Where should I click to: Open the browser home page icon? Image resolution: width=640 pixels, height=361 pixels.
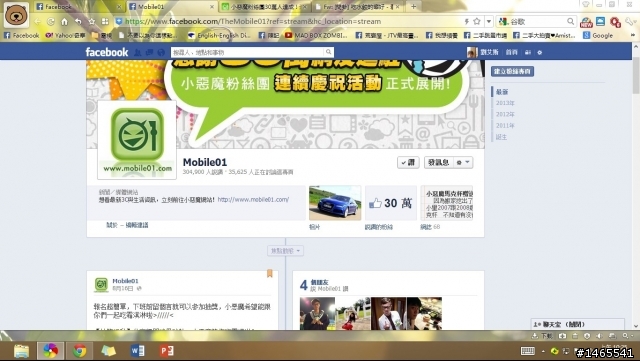tap(64, 22)
